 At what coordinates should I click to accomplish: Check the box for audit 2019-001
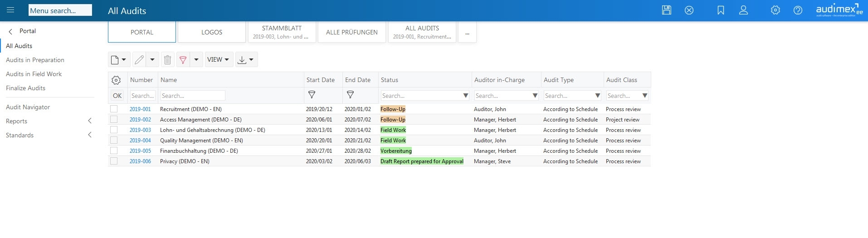(x=114, y=109)
